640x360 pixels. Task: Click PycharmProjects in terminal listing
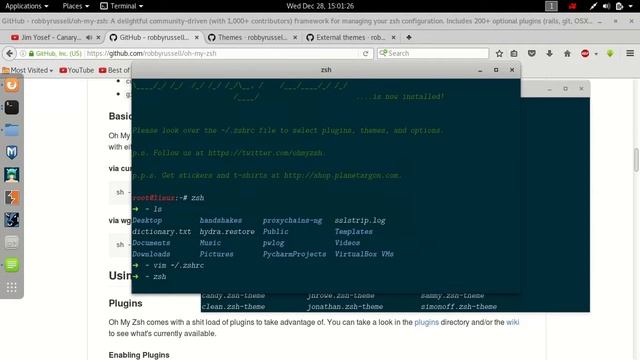294,254
